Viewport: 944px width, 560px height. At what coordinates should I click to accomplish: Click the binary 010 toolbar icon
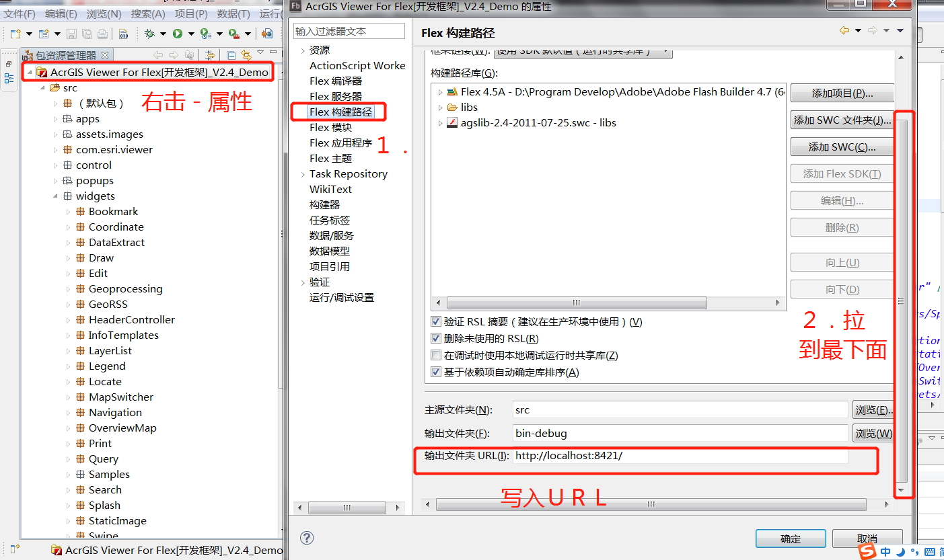(123, 34)
